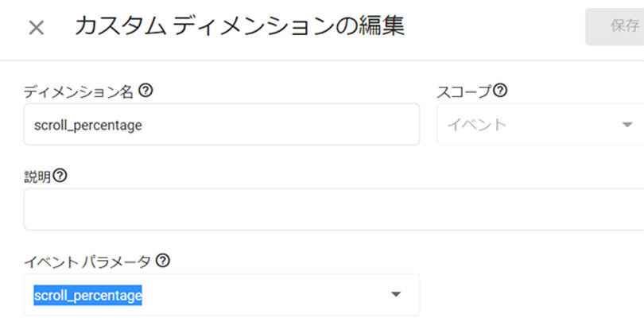This screenshot has width=644, height=318.
Task: Open the スコープ combo box
Action: point(541,125)
